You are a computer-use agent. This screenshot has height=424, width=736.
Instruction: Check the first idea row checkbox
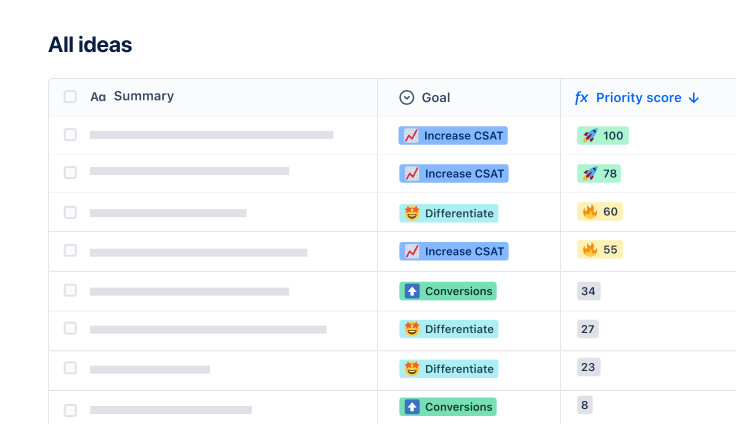pyautogui.click(x=70, y=134)
